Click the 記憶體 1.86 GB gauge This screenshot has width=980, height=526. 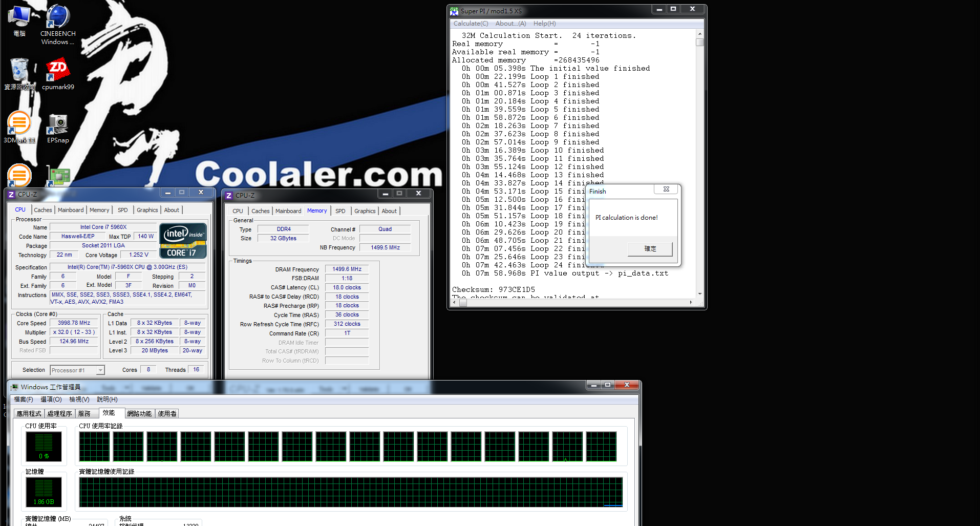pos(44,492)
